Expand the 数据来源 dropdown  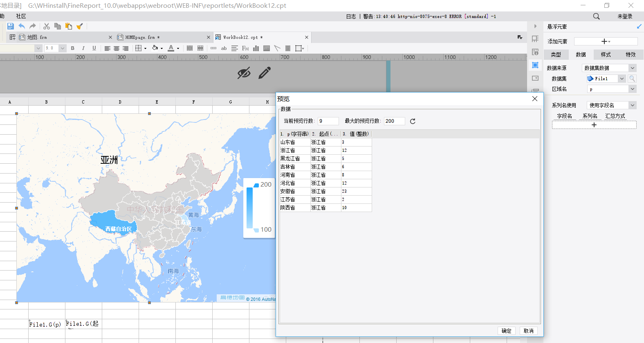click(x=633, y=68)
